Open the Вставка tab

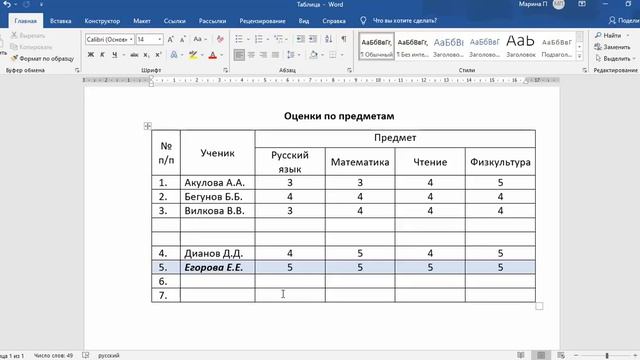pyautogui.click(x=60, y=21)
